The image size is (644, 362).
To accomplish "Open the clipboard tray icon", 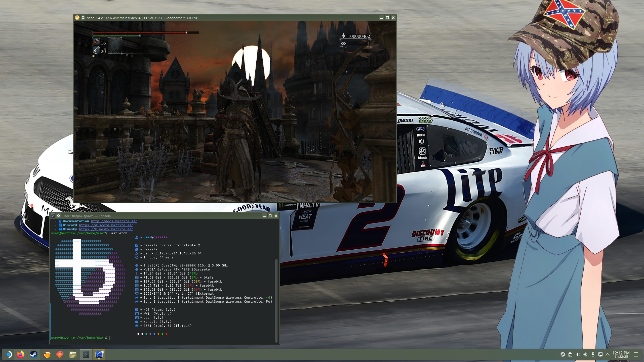I will tap(570, 354).
